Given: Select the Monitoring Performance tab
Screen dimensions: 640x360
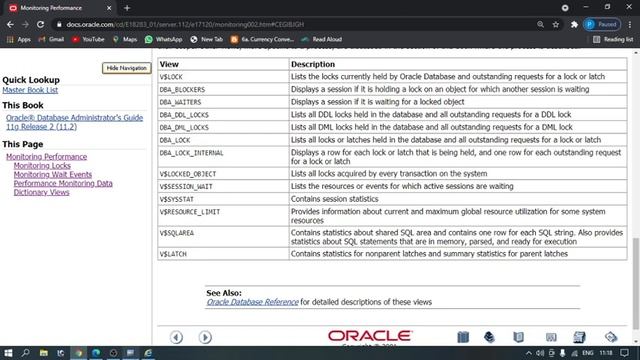Looking at the screenshot, I should pos(57,8).
